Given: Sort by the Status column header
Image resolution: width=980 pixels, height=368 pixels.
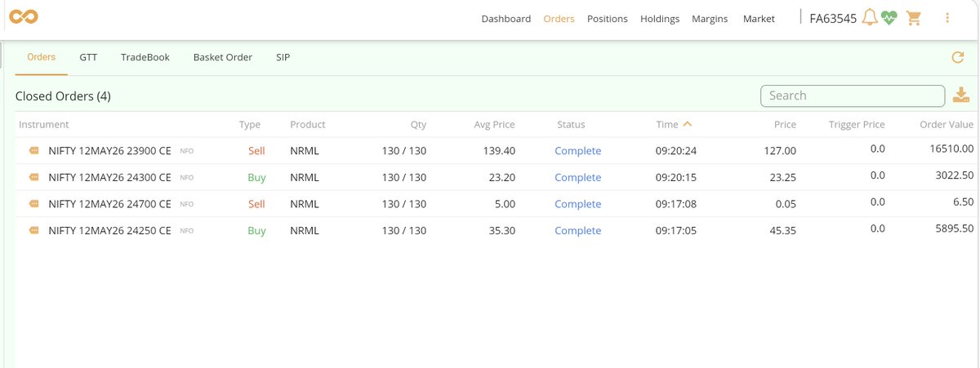Looking at the screenshot, I should pyautogui.click(x=571, y=124).
